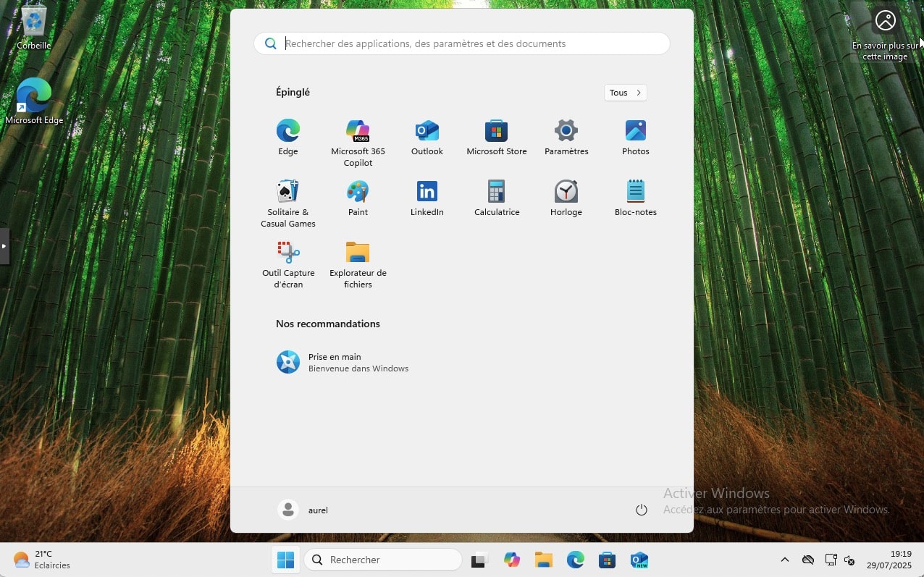924x577 pixels.
Task: Click the power button in Start menu
Action: pyautogui.click(x=641, y=510)
